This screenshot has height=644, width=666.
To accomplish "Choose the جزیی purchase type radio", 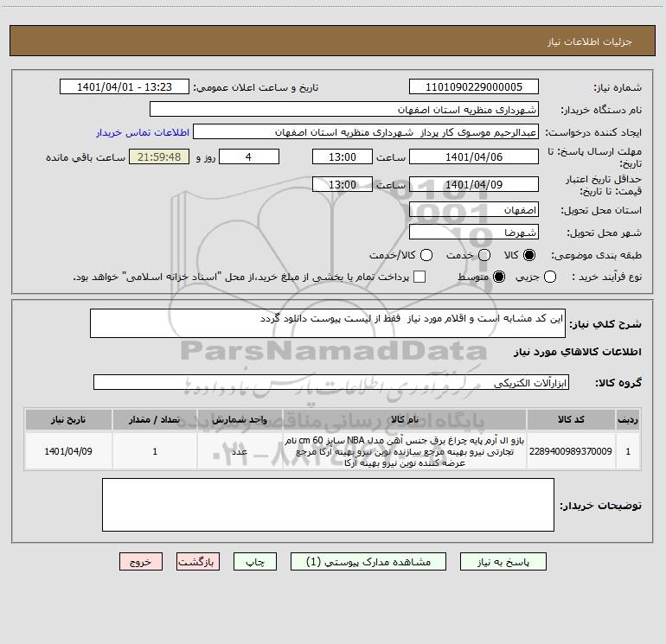I will (550, 277).
